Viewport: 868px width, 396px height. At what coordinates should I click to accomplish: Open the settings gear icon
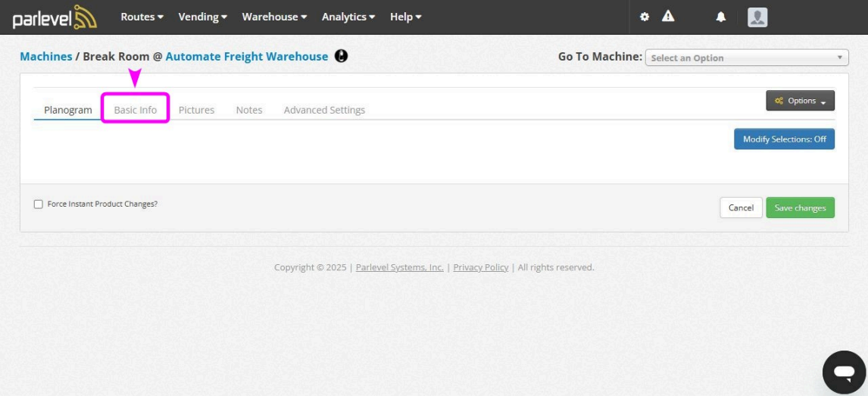(x=645, y=17)
